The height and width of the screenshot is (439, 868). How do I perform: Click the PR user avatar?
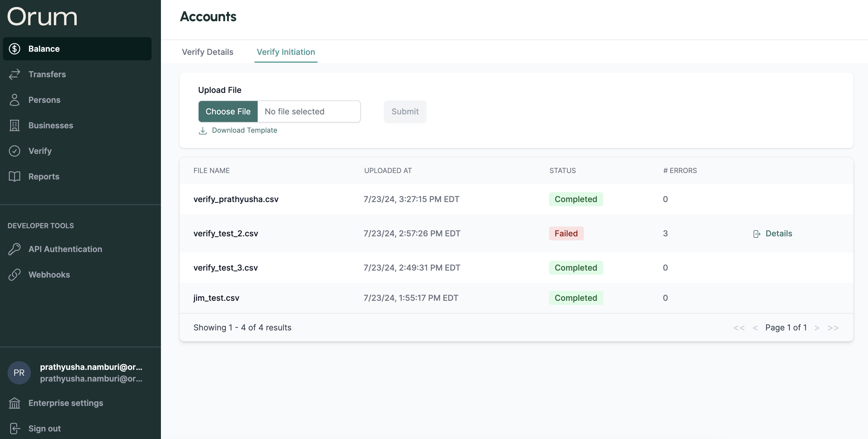click(x=19, y=373)
